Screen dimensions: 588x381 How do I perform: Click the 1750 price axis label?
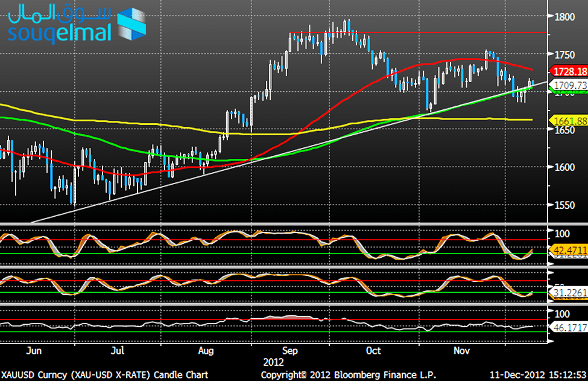point(564,55)
